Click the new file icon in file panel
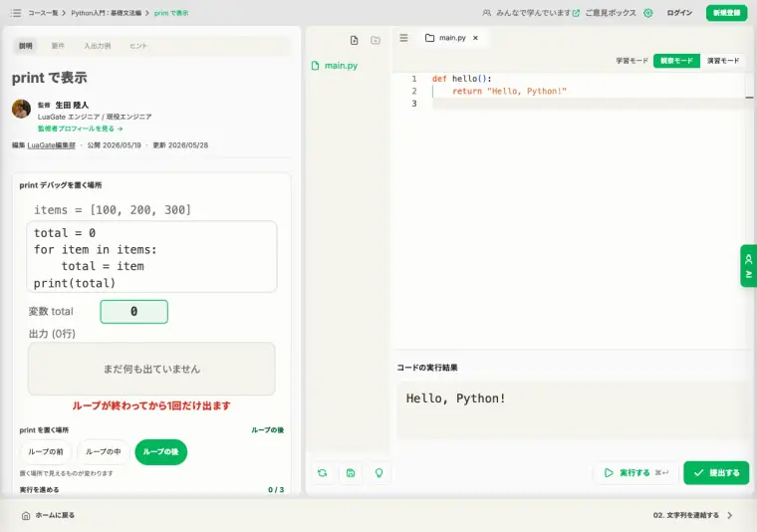Screen dimensions: 757x532 (x=354, y=40)
